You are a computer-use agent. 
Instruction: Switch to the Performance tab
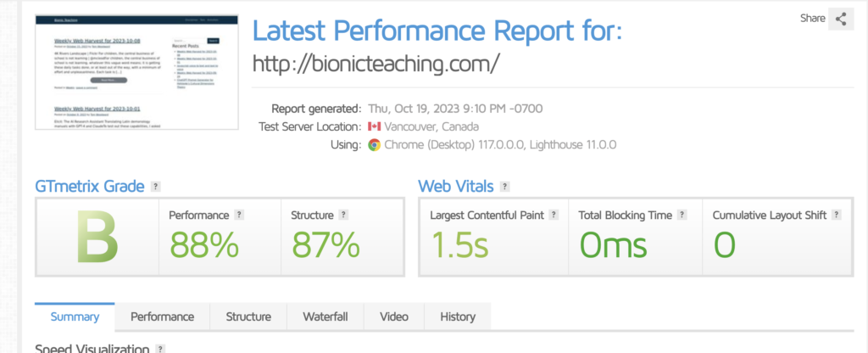coord(162,317)
